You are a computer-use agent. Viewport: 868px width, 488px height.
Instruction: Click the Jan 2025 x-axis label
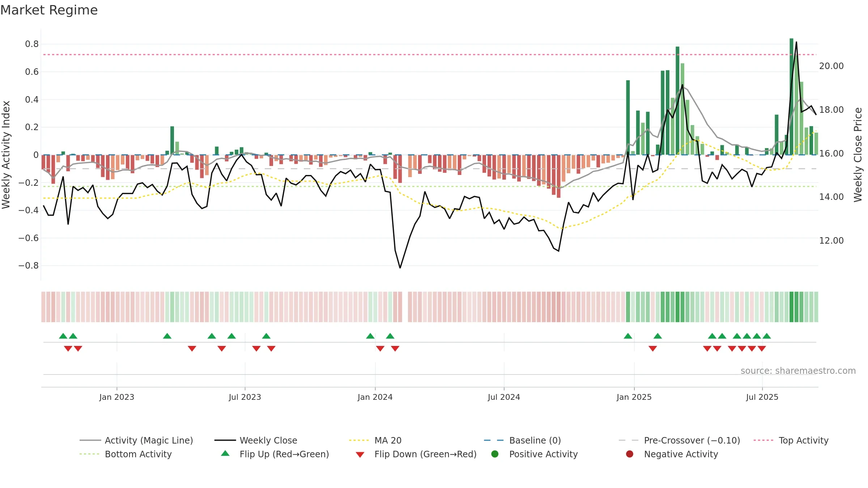[634, 397]
